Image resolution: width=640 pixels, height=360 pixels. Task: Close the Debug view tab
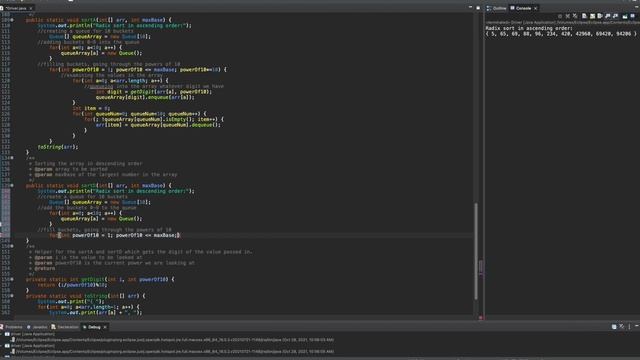(x=105, y=327)
